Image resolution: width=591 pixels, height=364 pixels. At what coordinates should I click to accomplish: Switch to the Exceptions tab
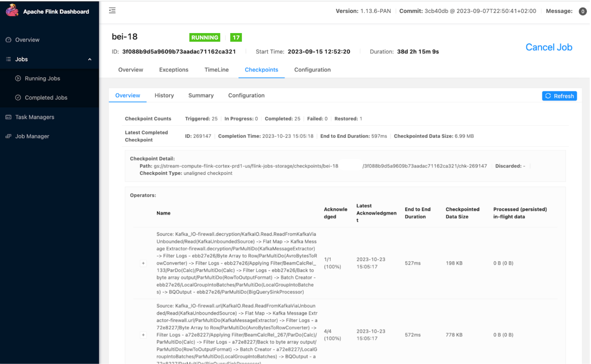(174, 70)
